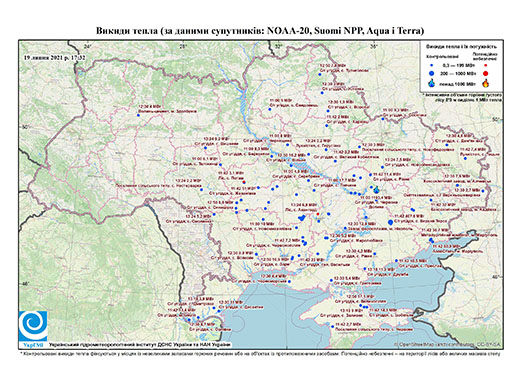This screenshot has width=520, height=368.
Task: Open the OpenStreetMap contributors attribution
Action: pyautogui.click(x=448, y=344)
